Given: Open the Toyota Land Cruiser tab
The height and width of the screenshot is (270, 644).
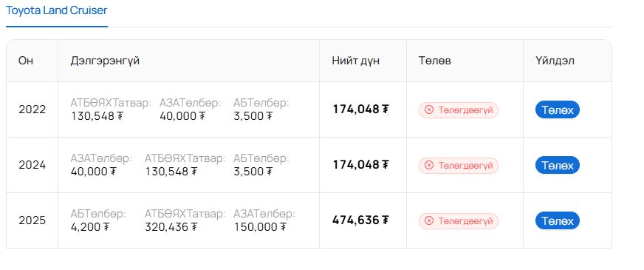Looking at the screenshot, I should (x=57, y=10).
